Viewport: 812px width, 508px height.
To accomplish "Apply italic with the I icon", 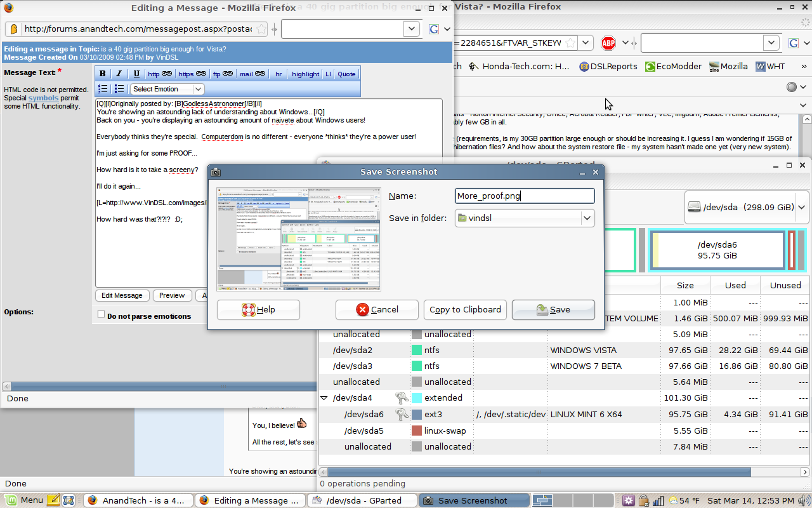I will pos(119,74).
